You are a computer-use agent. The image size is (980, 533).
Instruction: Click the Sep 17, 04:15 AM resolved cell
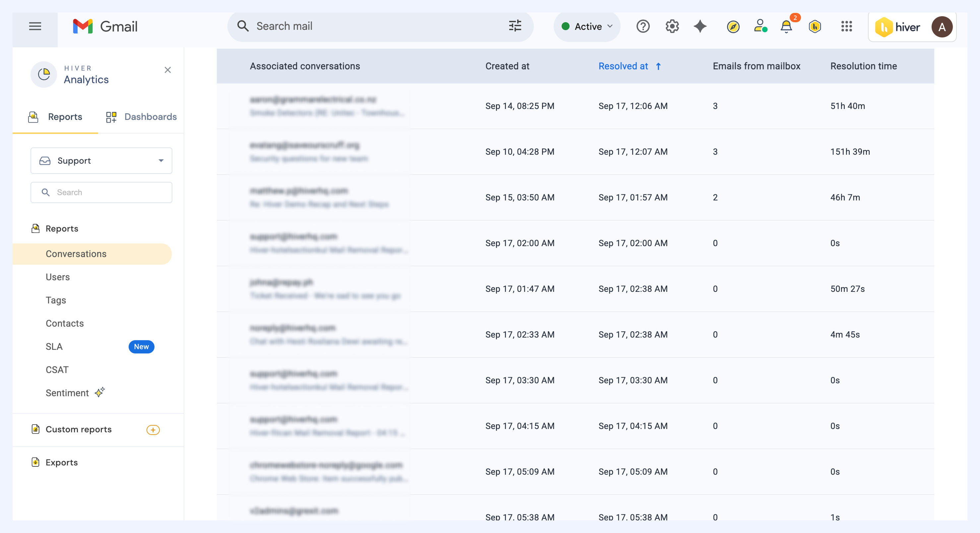pos(633,426)
